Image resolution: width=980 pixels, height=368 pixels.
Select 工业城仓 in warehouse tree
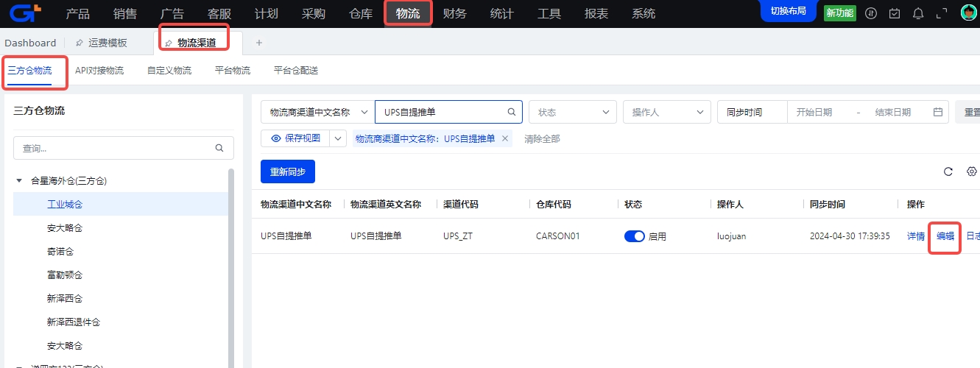pyautogui.click(x=65, y=204)
